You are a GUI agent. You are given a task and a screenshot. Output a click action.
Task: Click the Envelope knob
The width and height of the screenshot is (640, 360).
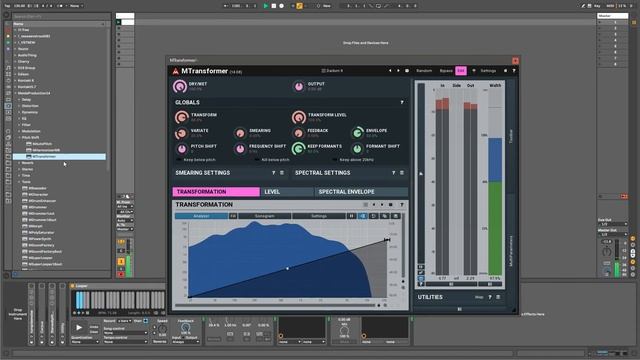(358, 133)
